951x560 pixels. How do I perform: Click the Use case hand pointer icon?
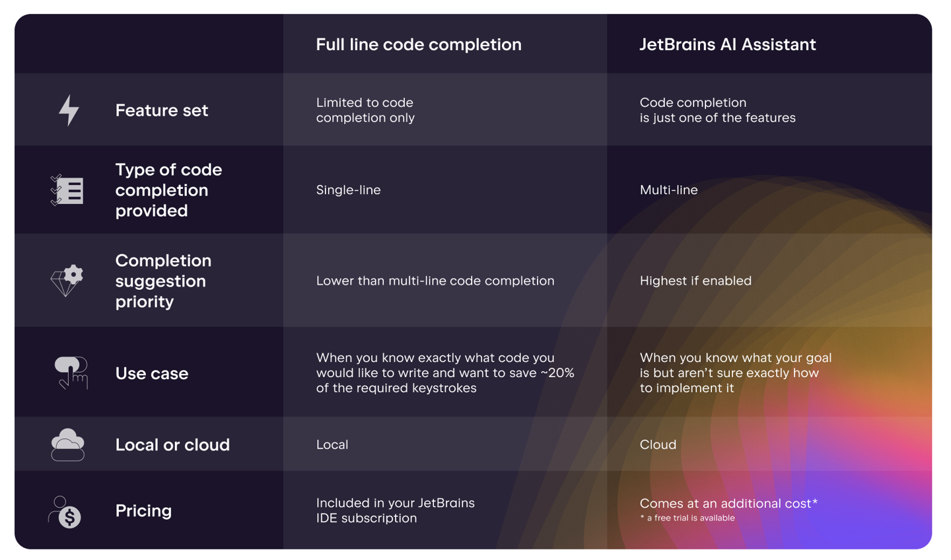[x=71, y=373]
